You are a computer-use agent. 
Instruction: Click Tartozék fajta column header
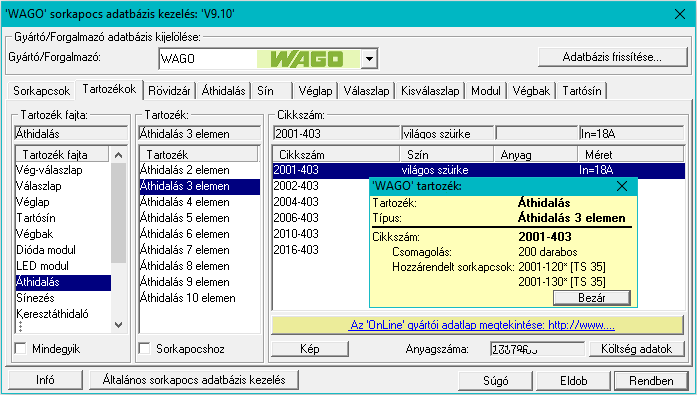tap(62, 155)
